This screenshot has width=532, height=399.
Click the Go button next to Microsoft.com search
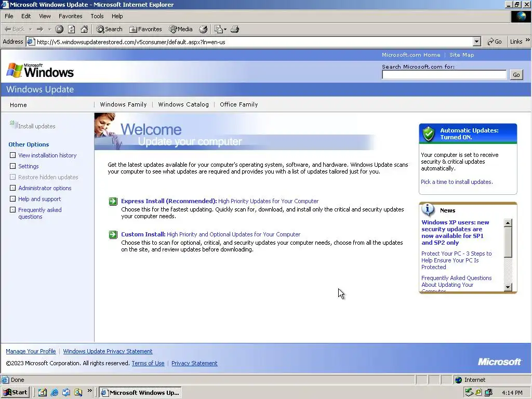(516, 75)
